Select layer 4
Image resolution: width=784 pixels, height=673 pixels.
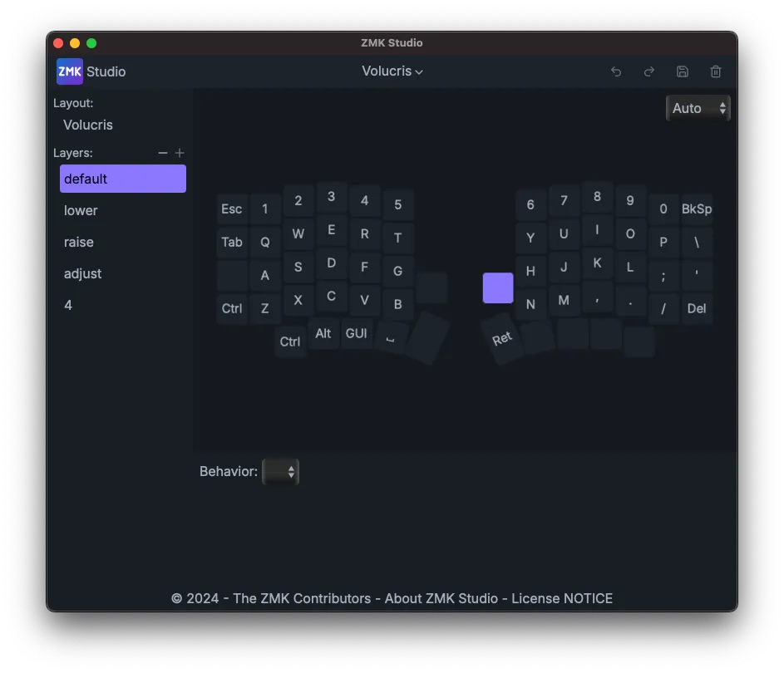tap(123, 305)
